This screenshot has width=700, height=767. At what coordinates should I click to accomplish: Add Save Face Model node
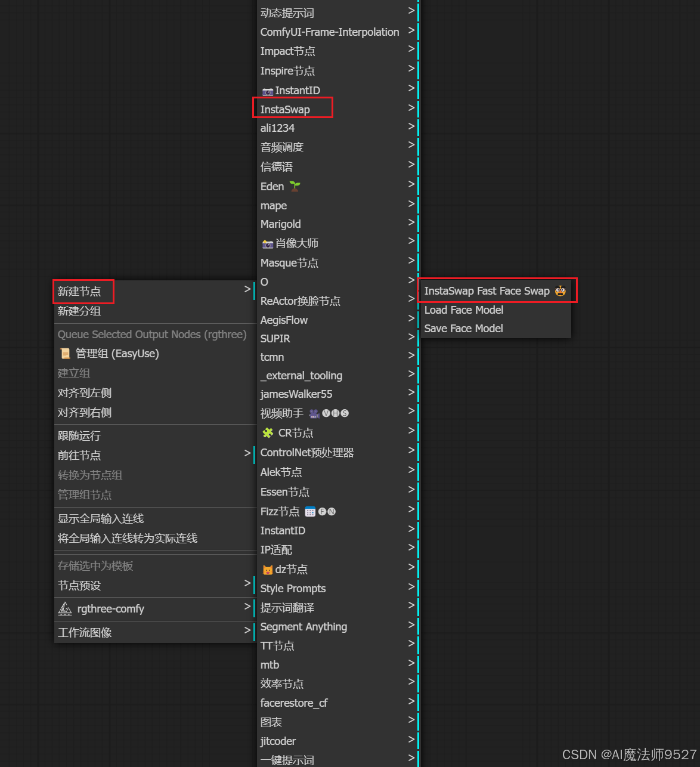496,329
